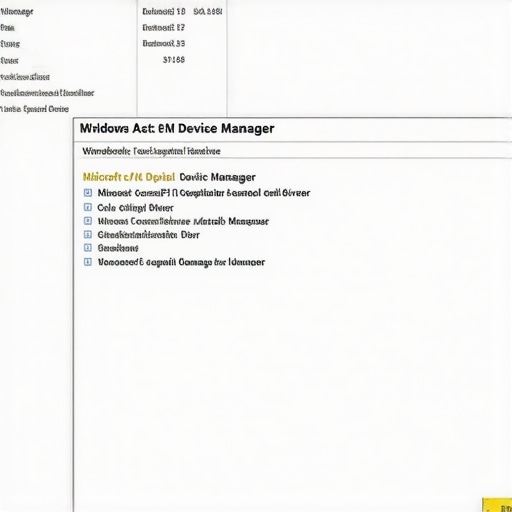512x512 pixels.
Task: Select the short single-word device row
Action: [118, 248]
